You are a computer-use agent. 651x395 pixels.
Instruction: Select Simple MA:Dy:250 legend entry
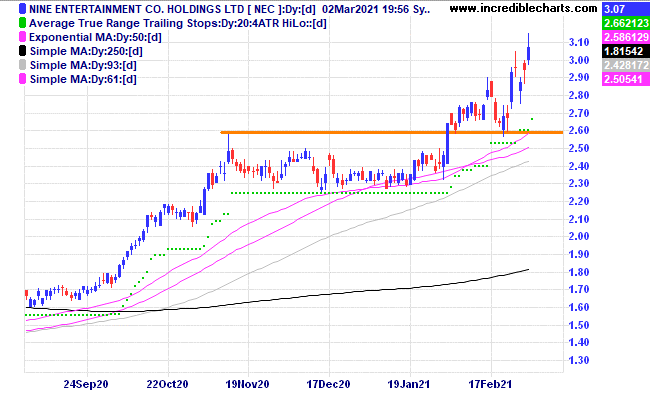pos(86,51)
